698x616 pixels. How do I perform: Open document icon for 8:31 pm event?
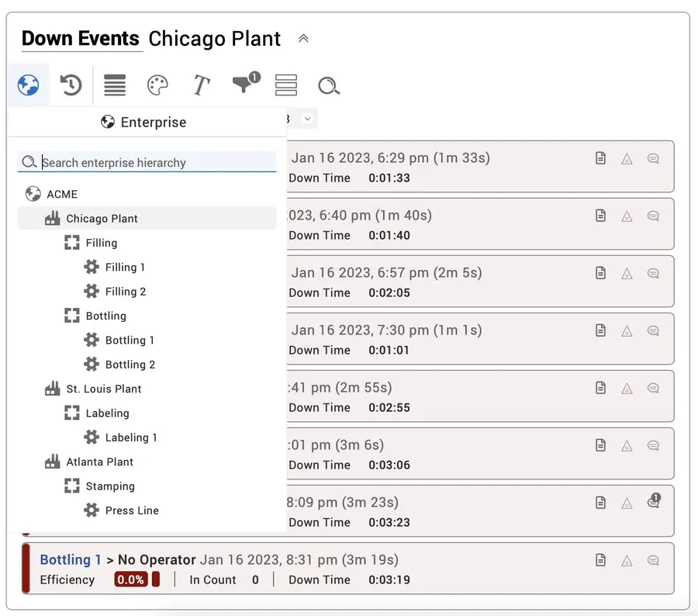click(x=600, y=560)
